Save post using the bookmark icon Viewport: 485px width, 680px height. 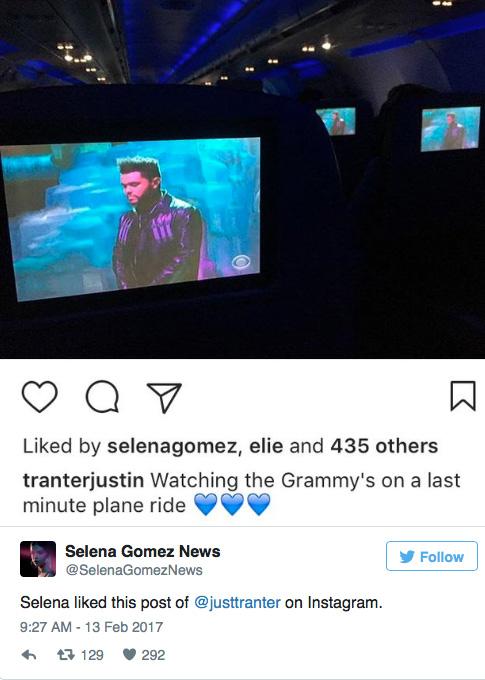[463, 396]
